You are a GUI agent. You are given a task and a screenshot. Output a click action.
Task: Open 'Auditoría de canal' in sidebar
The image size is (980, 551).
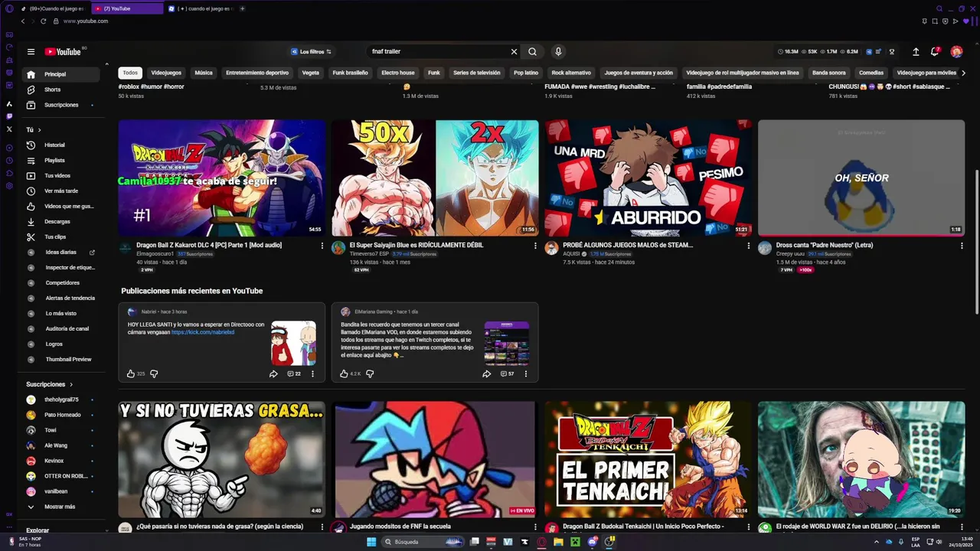click(x=61, y=328)
